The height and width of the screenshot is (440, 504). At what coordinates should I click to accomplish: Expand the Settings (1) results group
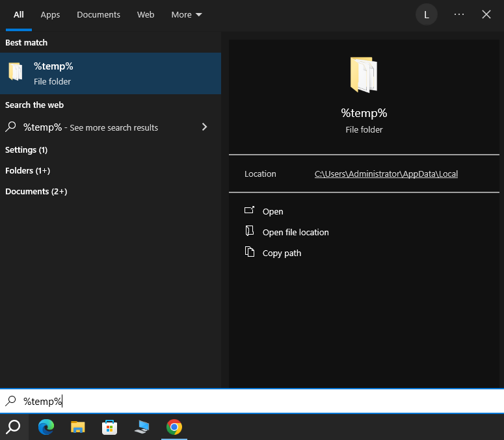(x=27, y=149)
